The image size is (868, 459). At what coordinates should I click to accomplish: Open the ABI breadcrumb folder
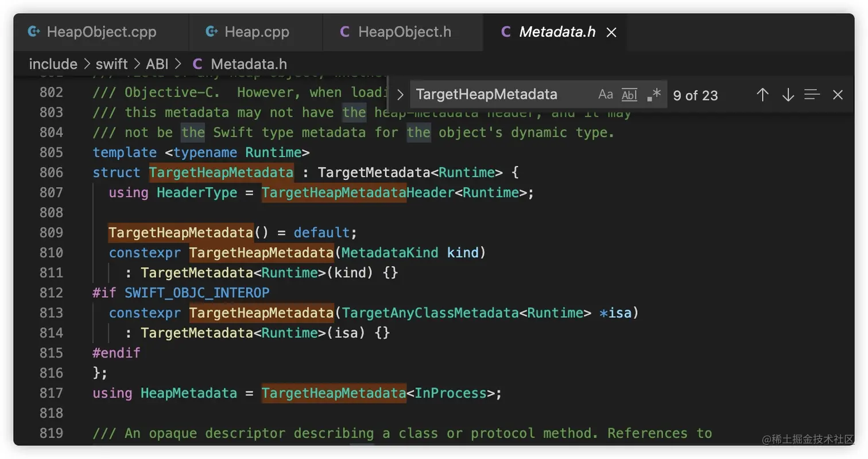(x=157, y=64)
